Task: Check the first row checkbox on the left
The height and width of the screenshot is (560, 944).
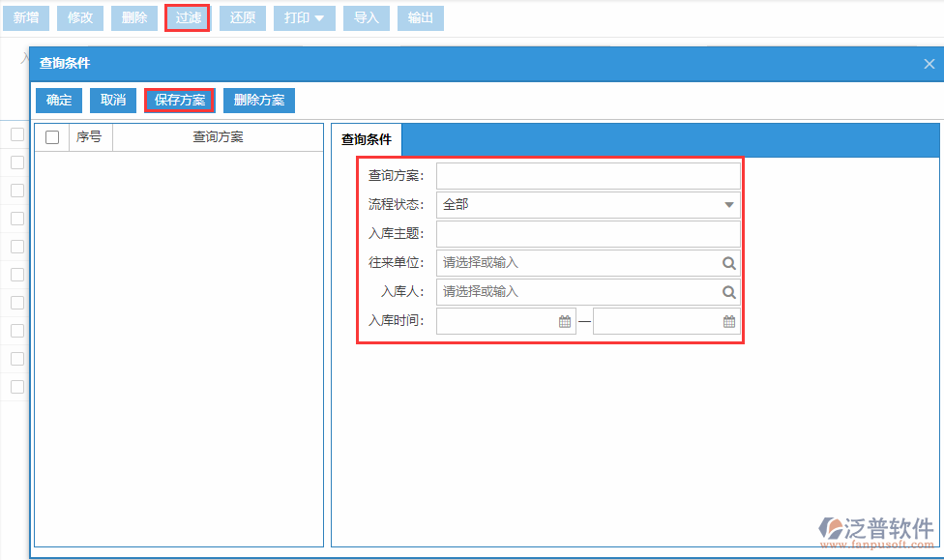Action: (15, 134)
